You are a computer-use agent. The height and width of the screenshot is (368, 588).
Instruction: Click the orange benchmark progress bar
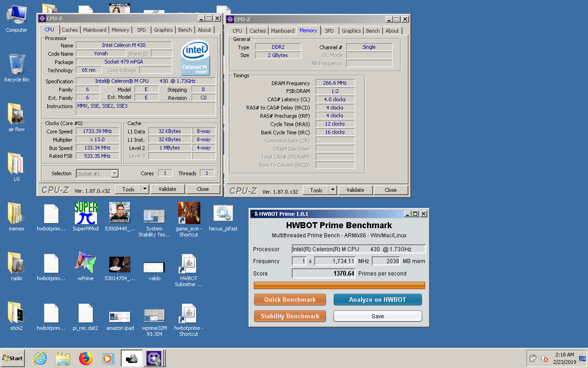[339, 286]
